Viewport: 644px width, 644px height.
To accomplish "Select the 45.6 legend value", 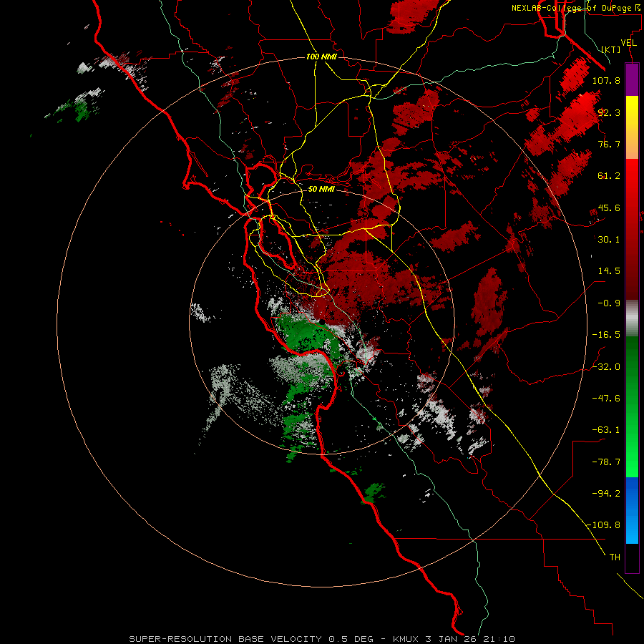I will coord(609,208).
